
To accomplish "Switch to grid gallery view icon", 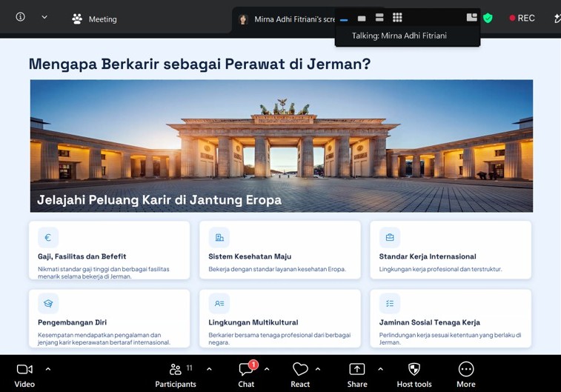I will pyautogui.click(x=397, y=18).
